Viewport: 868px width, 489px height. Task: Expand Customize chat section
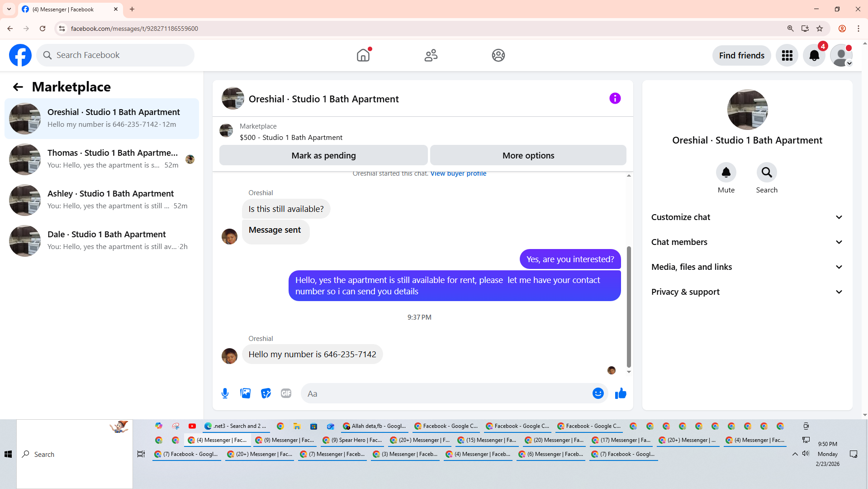pos(747,217)
